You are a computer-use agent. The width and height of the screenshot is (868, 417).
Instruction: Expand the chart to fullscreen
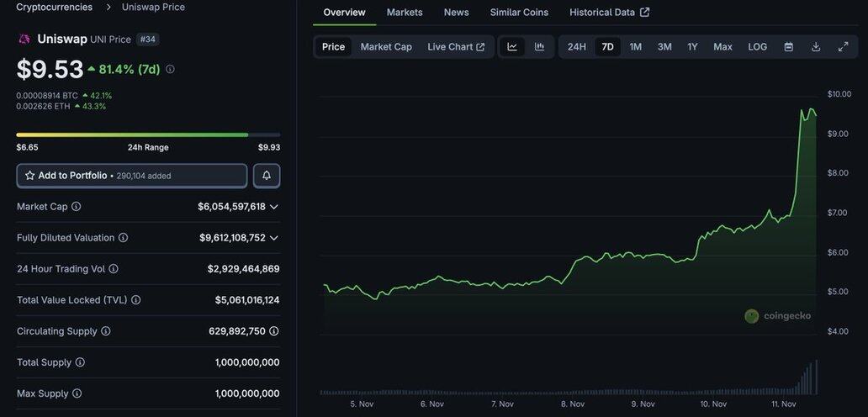(843, 47)
